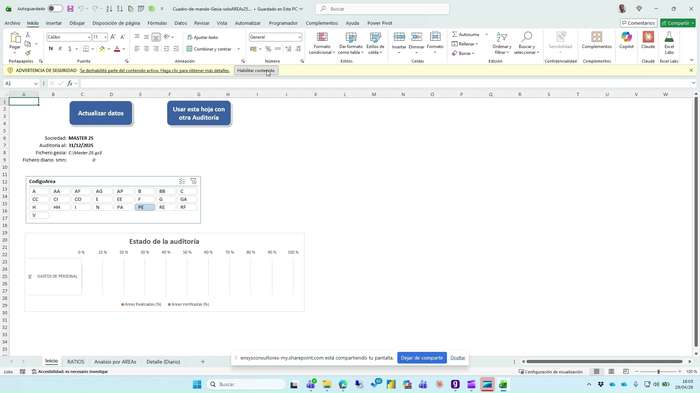700x393 pixels.
Task: Dismiss the security warning bar
Action: 691,70
